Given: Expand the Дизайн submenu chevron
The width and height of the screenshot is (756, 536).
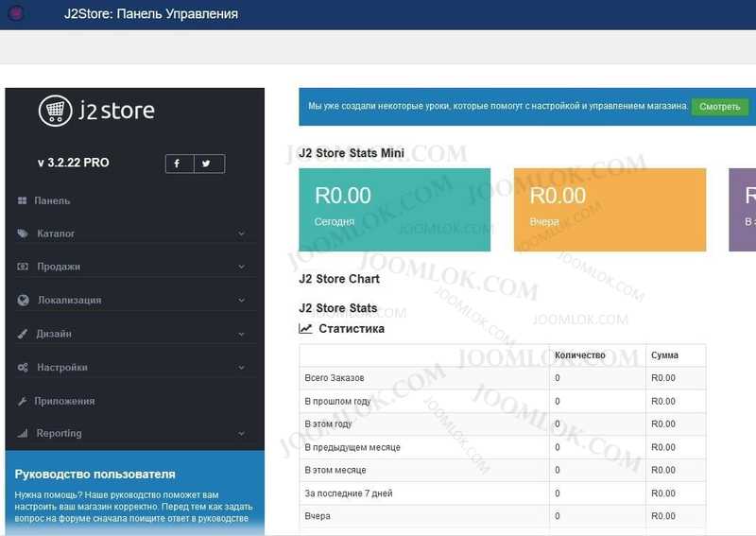Looking at the screenshot, I should (241, 334).
